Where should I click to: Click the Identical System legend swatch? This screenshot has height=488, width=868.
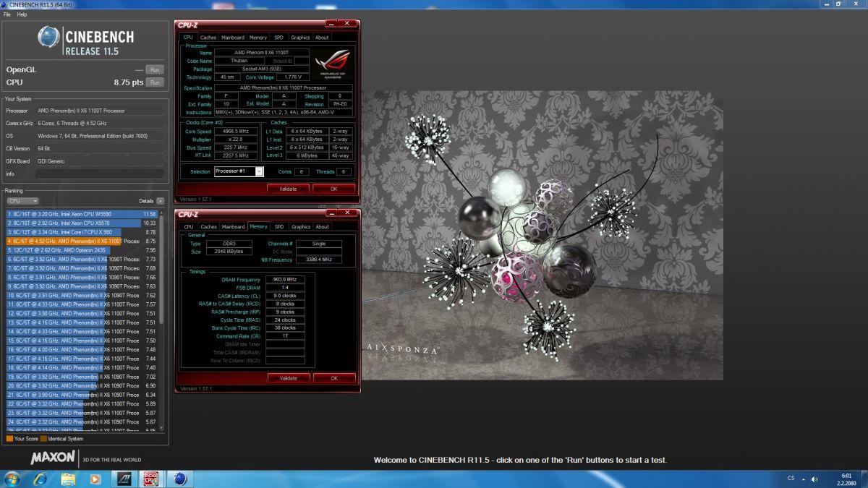43,439
